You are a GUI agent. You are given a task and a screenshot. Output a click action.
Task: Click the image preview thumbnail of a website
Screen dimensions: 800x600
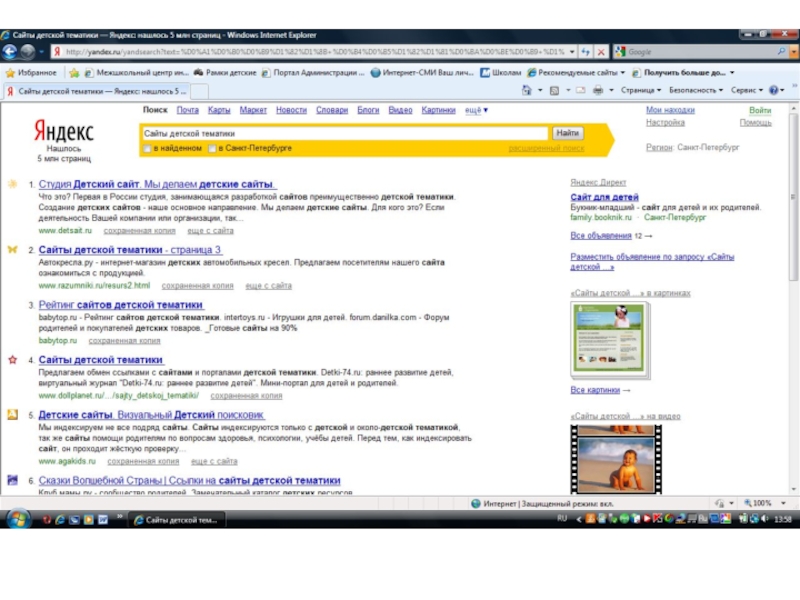pos(609,339)
